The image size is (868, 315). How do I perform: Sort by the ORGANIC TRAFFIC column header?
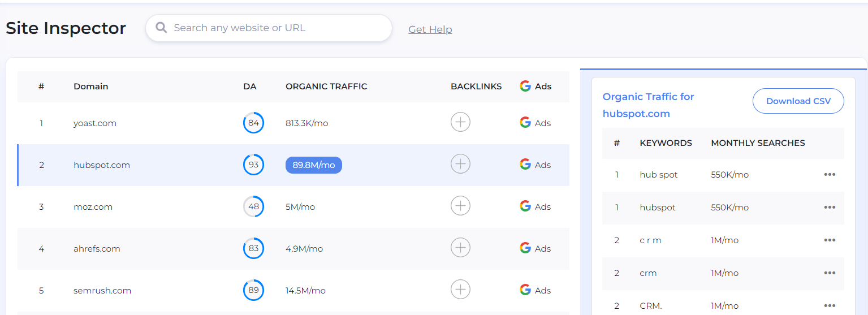click(x=326, y=87)
